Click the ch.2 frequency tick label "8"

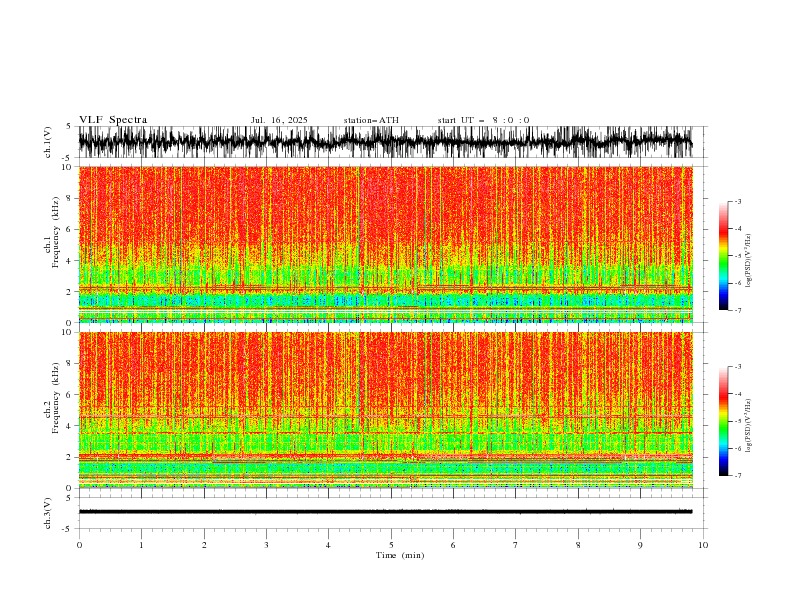(x=69, y=364)
